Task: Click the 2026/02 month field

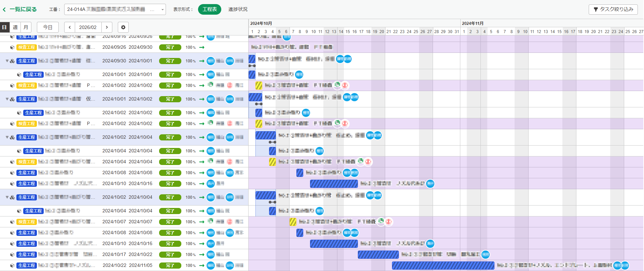Action: click(x=88, y=27)
